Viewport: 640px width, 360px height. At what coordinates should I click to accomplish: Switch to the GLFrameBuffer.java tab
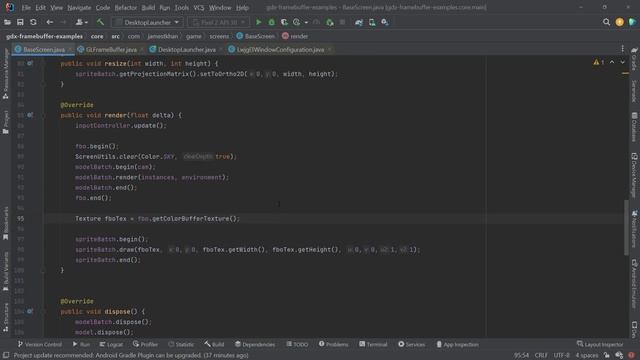tap(111, 49)
